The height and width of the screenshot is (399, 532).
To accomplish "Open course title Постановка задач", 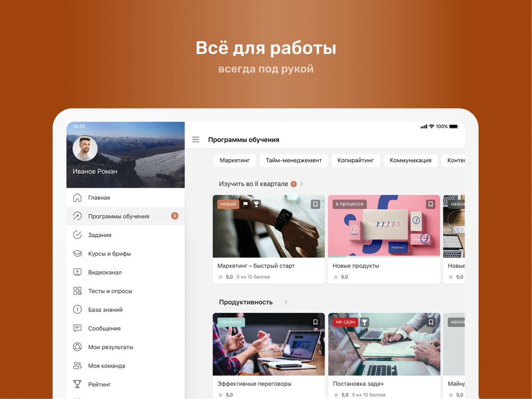I will tap(358, 384).
